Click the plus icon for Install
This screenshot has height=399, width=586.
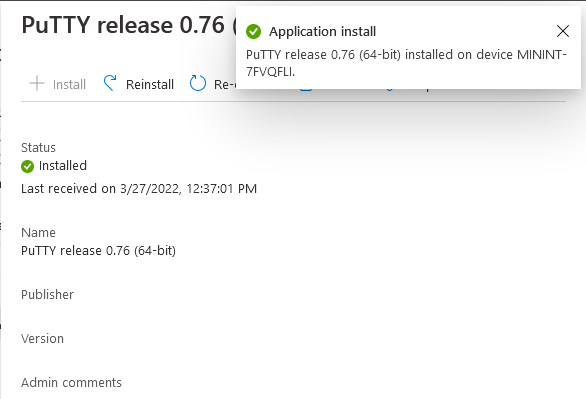pos(37,83)
